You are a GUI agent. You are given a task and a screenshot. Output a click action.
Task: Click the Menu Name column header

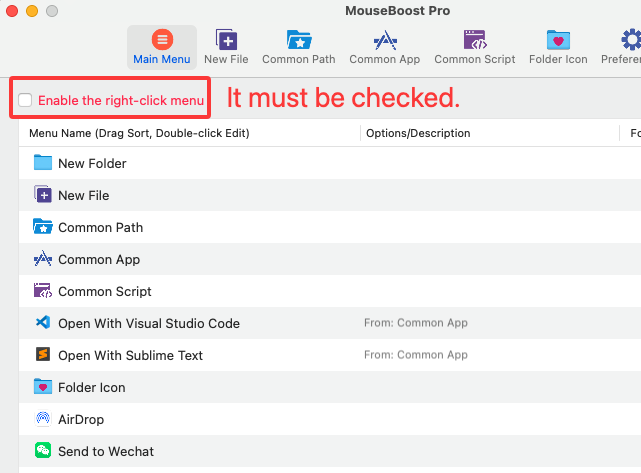(x=139, y=133)
